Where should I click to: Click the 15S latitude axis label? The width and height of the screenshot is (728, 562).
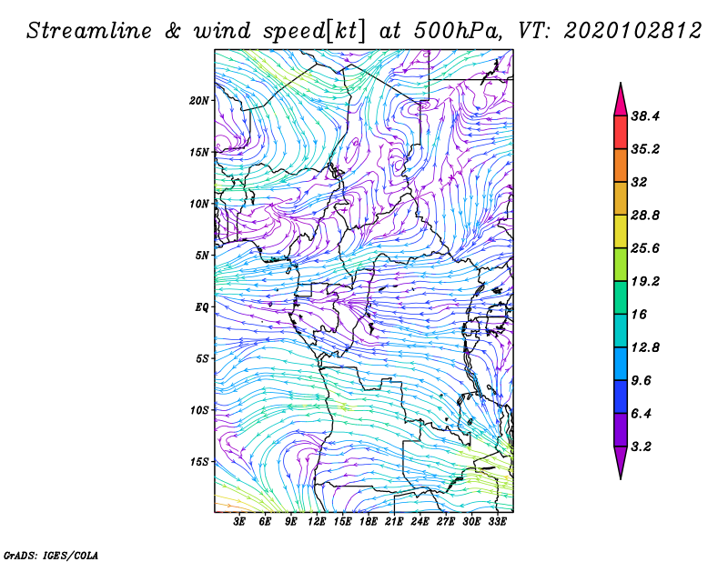tap(201, 462)
